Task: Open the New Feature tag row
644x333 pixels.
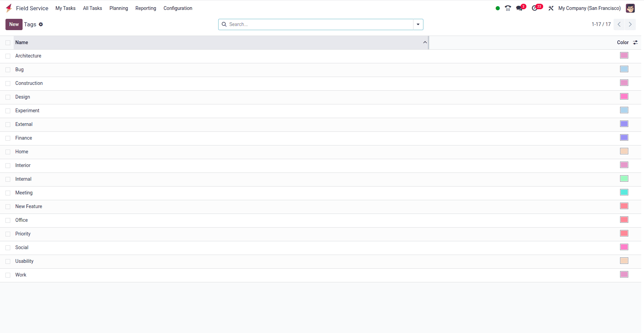Action: tap(320, 207)
